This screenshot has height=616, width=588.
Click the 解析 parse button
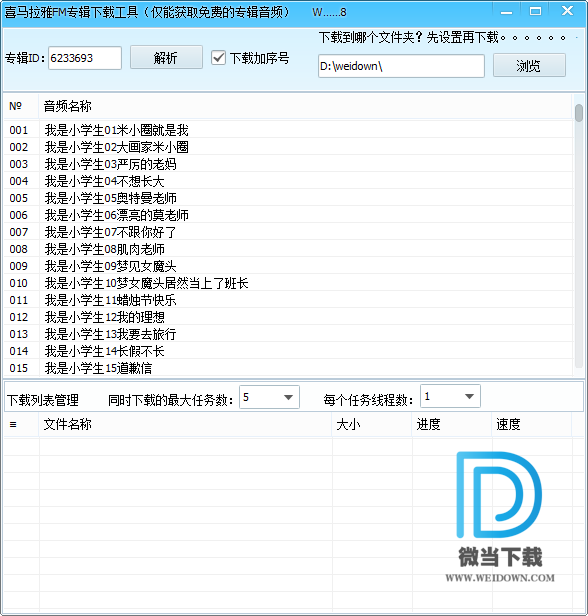[166, 57]
